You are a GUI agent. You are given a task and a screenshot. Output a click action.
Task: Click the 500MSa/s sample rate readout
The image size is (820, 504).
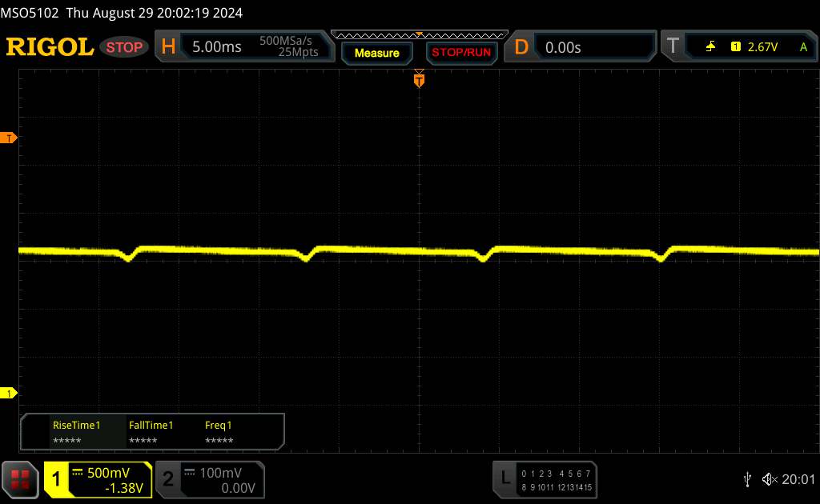coord(286,41)
